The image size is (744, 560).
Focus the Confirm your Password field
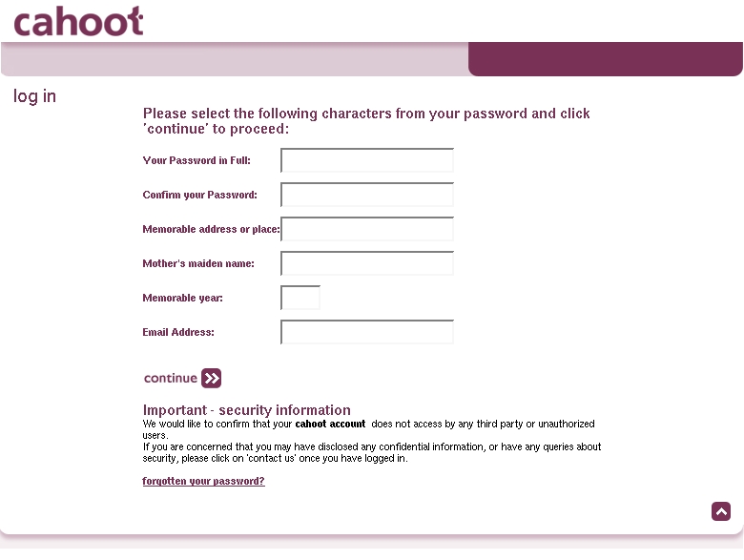click(x=367, y=195)
